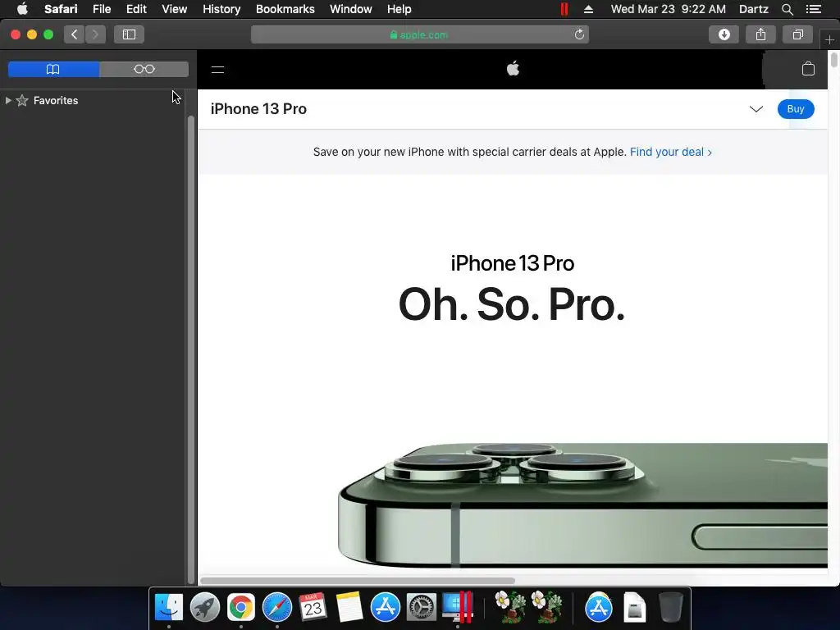Follow the Find your deal link
The image size is (840, 630).
(x=671, y=152)
